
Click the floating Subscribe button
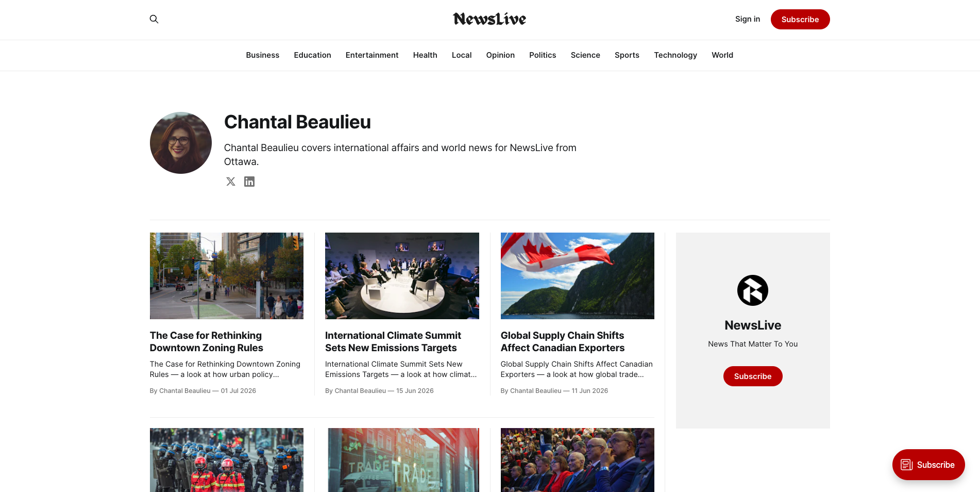[x=928, y=465]
